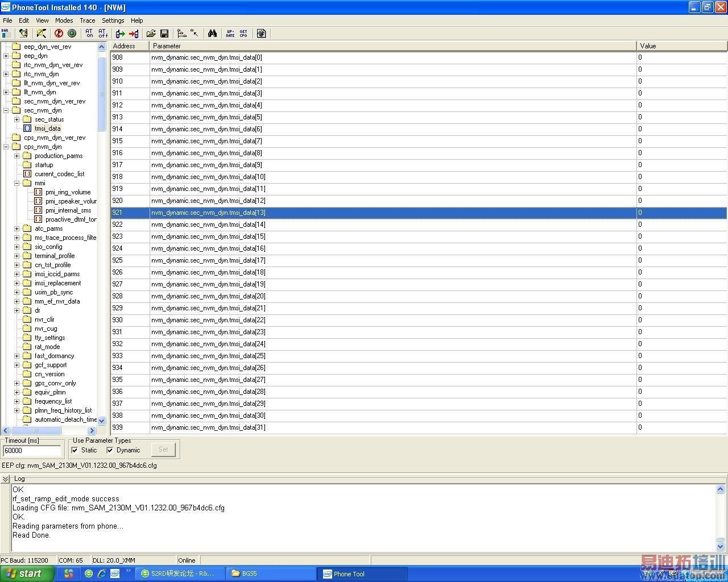This screenshot has width=728, height=582.
Task: Open the Modes menu
Action: click(64, 20)
